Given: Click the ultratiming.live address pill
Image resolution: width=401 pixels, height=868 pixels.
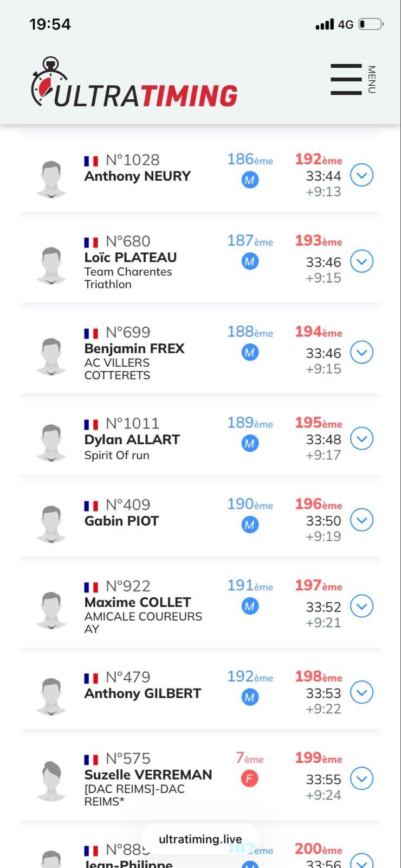Looking at the screenshot, I should [200, 839].
